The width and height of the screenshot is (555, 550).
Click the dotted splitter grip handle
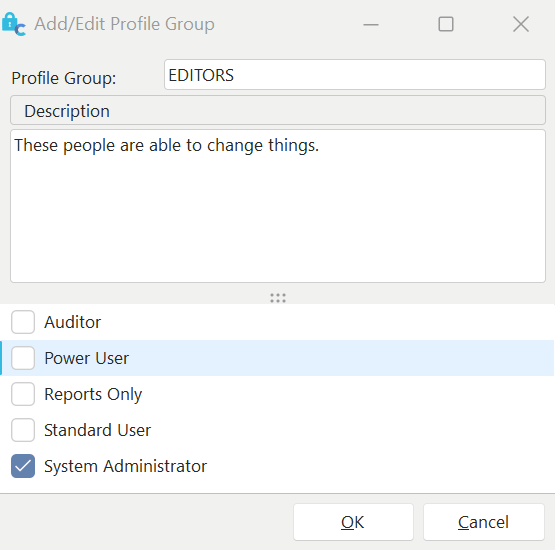[x=278, y=298]
